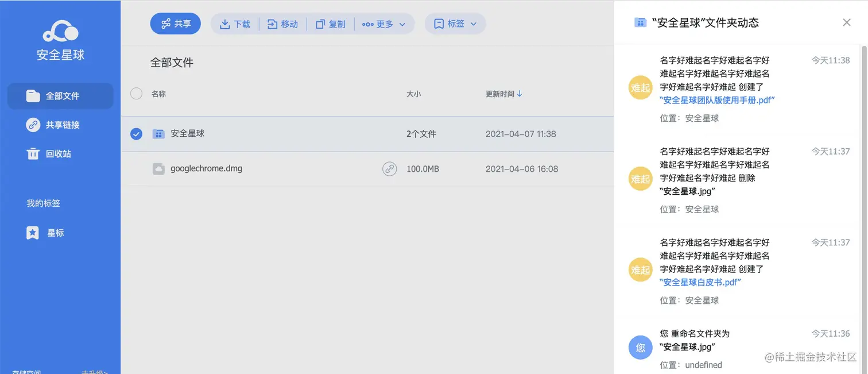868x374 pixels.
Task: Click the 安全星球 folder icon in list
Action: pos(158,134)
